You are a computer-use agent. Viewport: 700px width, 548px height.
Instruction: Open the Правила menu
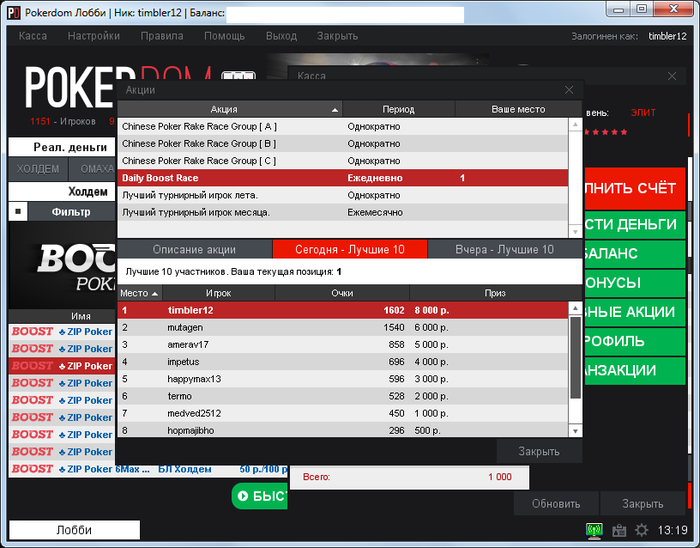click(x=162, y=36)
